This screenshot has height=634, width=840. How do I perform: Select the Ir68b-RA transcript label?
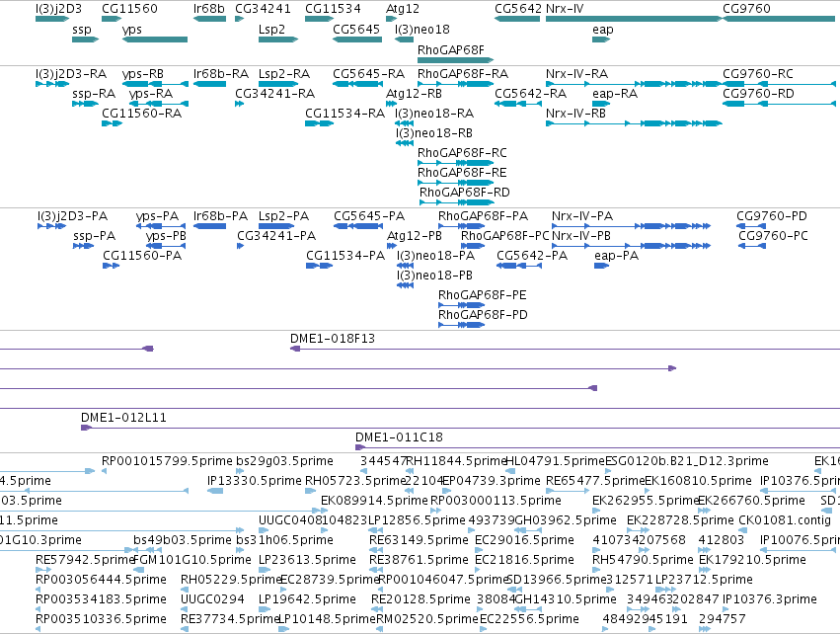pyautogui.click(x=221, y=74)
